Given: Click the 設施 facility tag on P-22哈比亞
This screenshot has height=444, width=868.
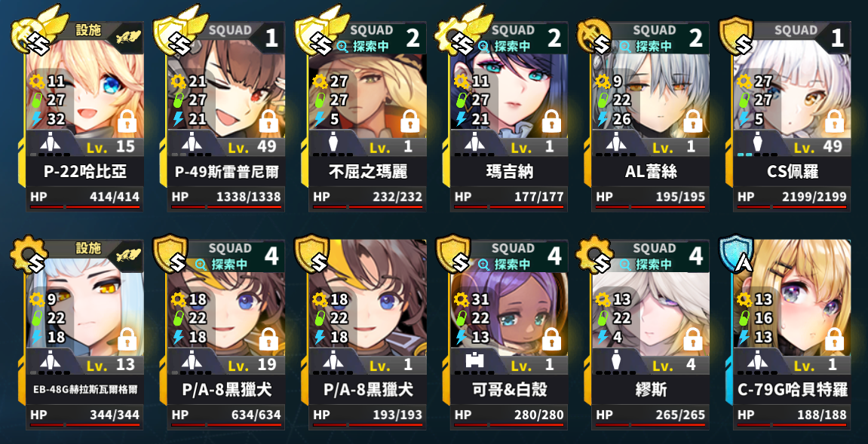Looking at the screenshot, I should click(x=87, y=30).
